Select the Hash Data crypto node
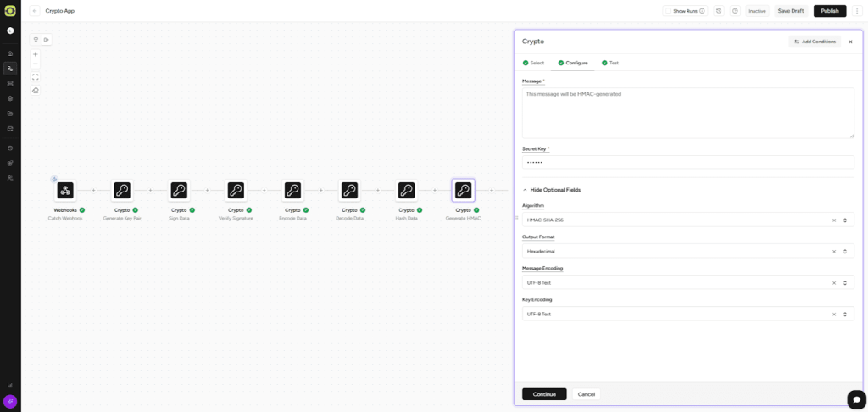Viewport: 868px width, 412px height. pos(406,191)
